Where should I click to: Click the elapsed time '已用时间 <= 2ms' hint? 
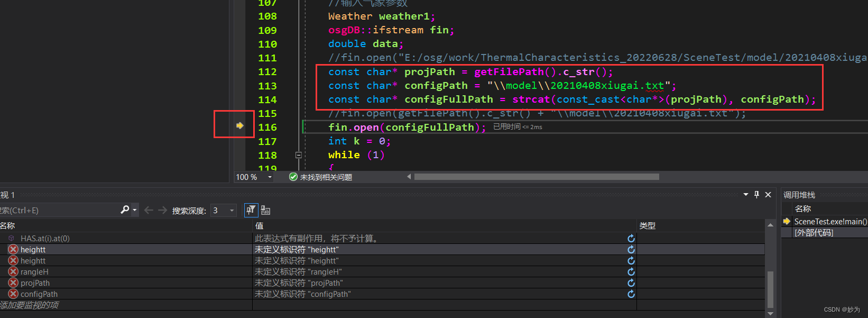coord(518,127)
